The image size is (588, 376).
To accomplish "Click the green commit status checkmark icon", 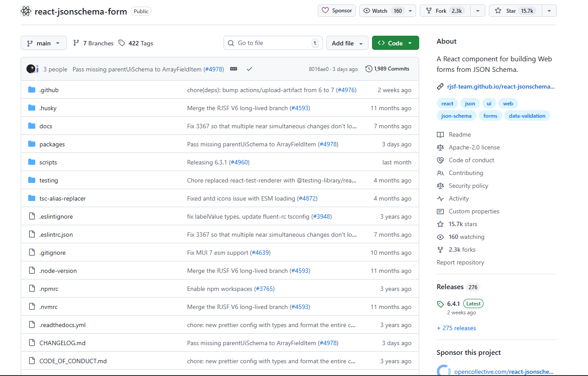I will [249, 69].
